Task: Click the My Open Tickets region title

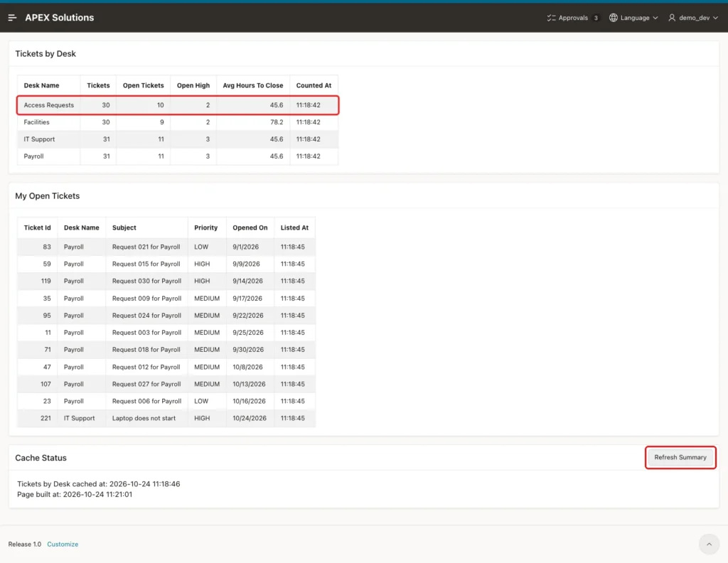Action: 48,196
